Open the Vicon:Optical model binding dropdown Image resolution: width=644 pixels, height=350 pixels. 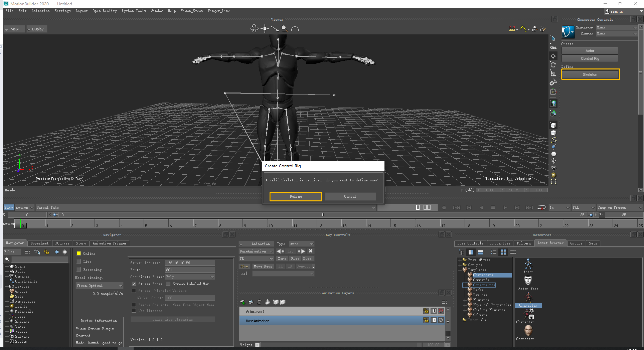(x=99, y=286)
